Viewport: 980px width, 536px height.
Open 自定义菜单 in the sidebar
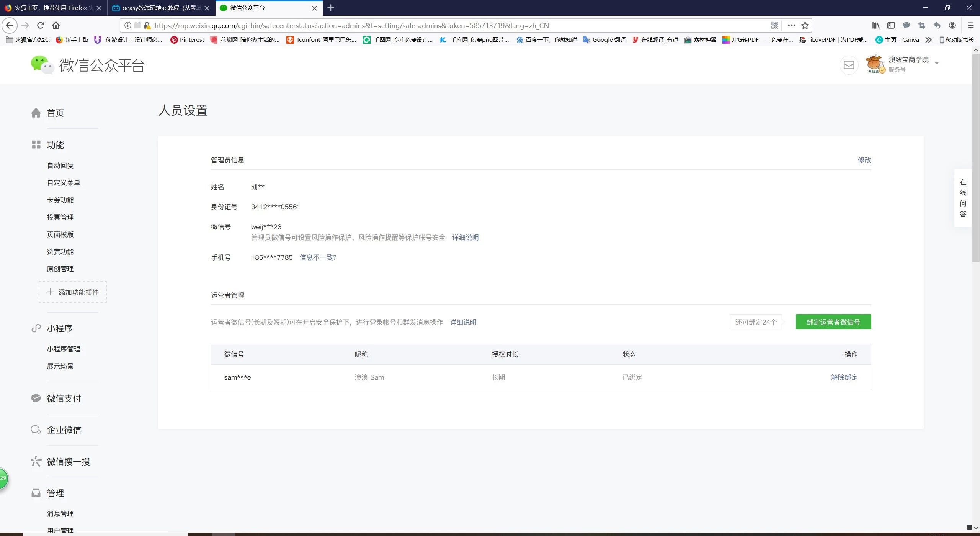64,183
